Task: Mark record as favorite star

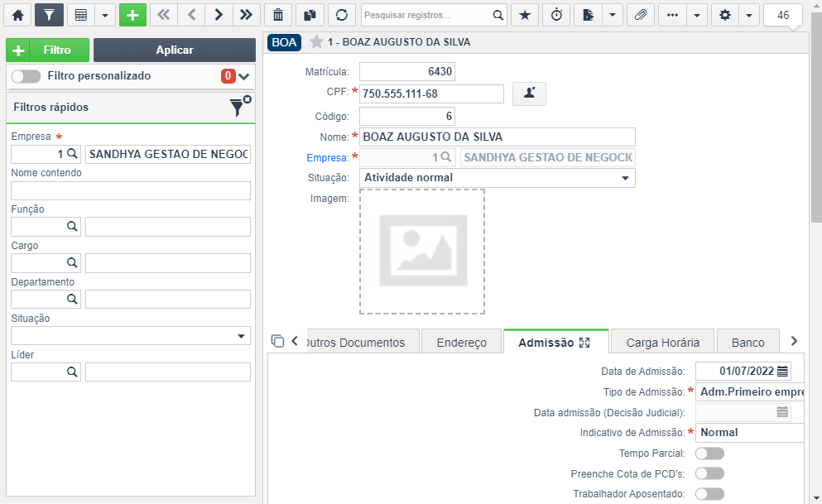Action: pos(316,42)
